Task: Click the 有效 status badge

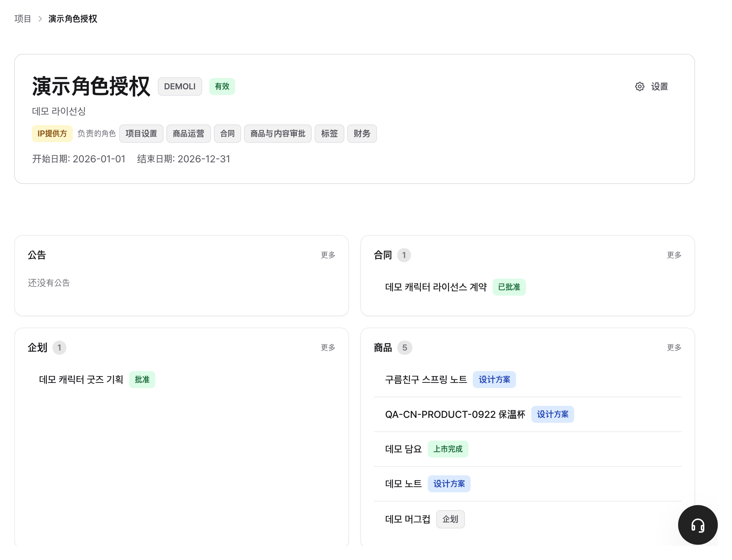Action: tap(222, 86)
